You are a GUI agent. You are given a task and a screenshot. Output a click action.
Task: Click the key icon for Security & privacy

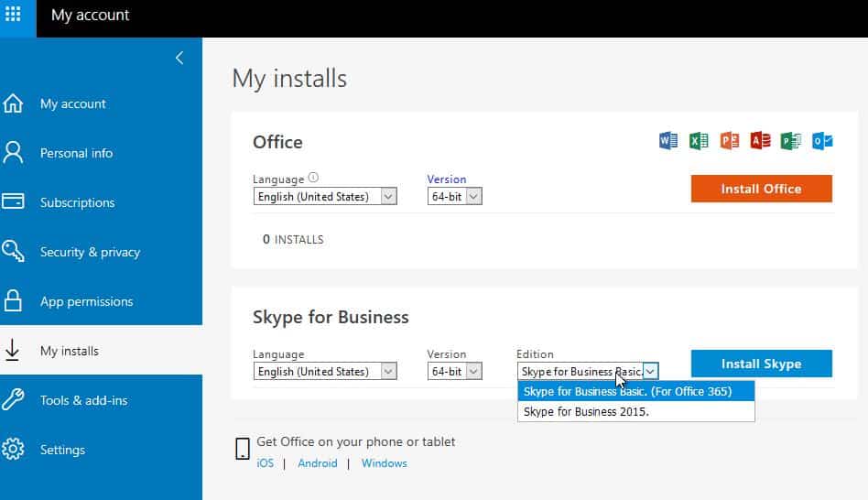coord(13,251)
